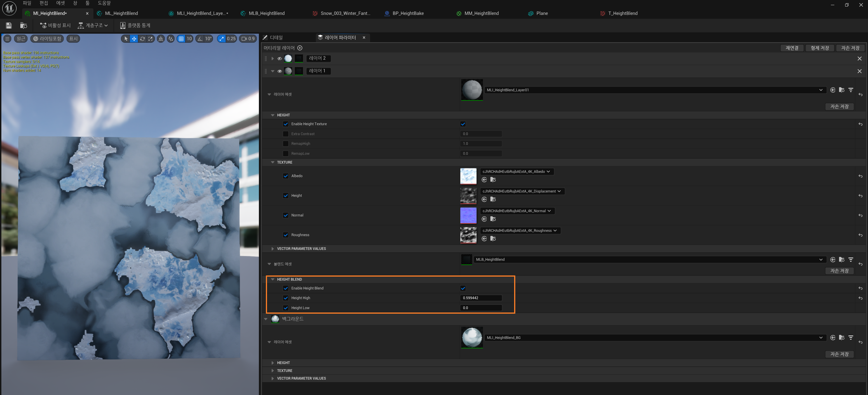
Task: Select the rotate transform tool in the viewport
Action: click(142, 39)
